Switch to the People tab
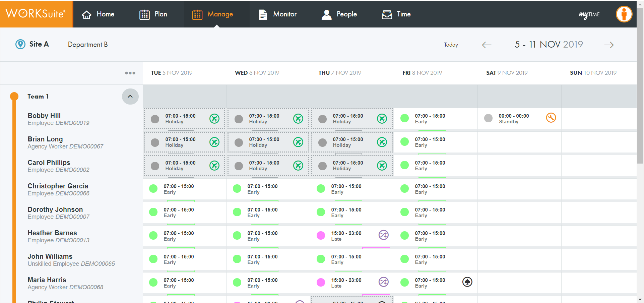Screen dimensions: 644x303 339,14
